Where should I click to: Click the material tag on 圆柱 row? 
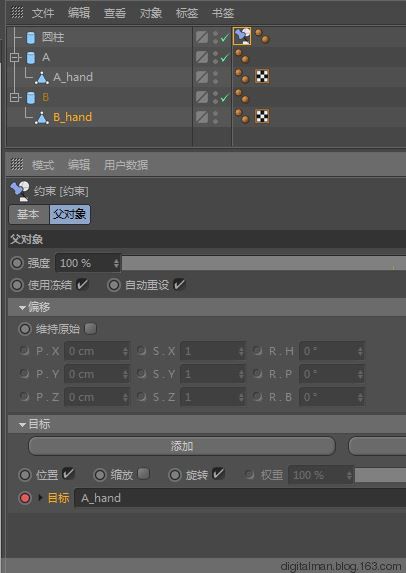pos(262,37)
